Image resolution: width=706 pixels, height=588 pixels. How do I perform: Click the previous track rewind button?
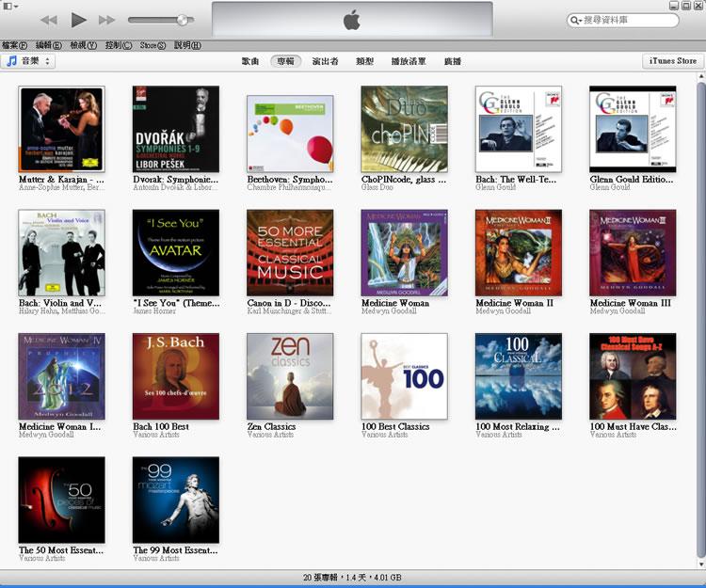[49, 21]
